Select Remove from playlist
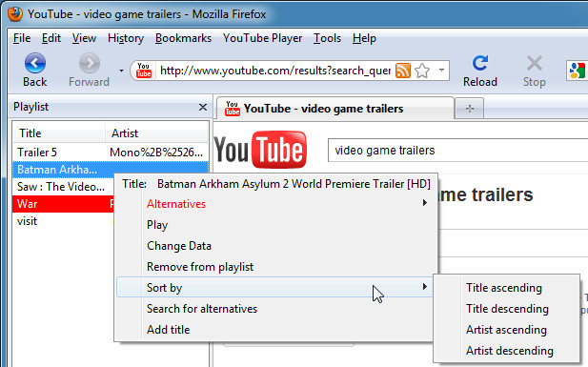 coord(200,267)
